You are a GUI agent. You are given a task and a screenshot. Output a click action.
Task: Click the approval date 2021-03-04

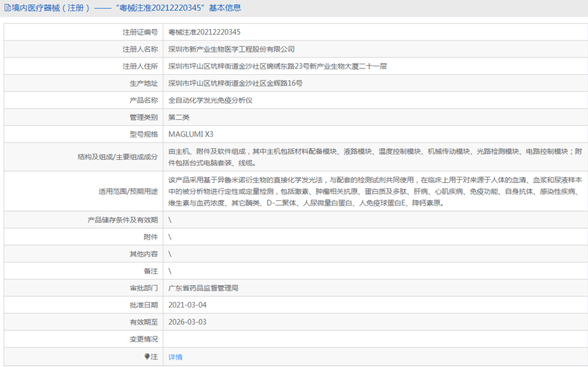click(x=187, y=305)
